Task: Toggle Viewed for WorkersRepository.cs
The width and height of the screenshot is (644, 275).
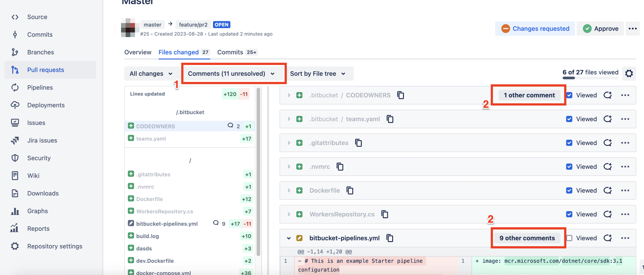Action: [569, 214]
